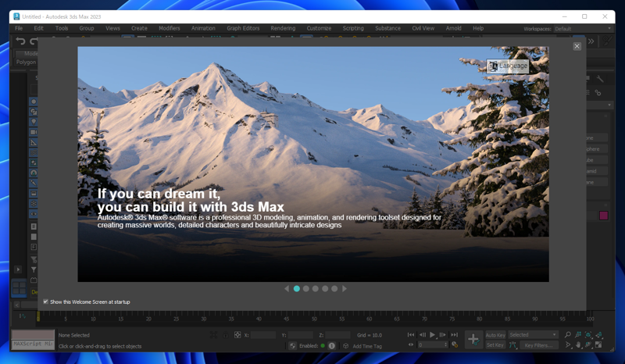Click the current frame number field
625x364 pixels.
(x=433, y=345)
